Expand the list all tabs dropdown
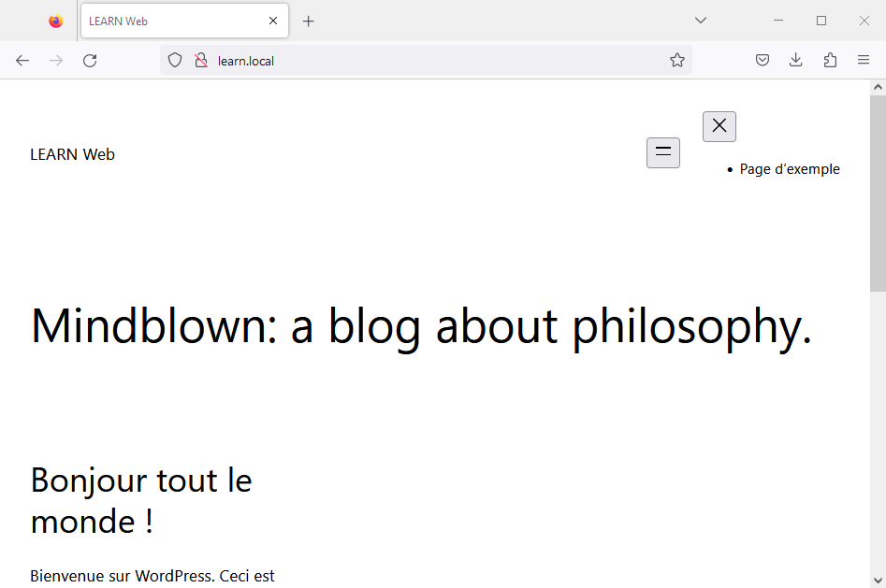Screen dimensions: 886x588 pyautogui.click(x=700, y=21)
